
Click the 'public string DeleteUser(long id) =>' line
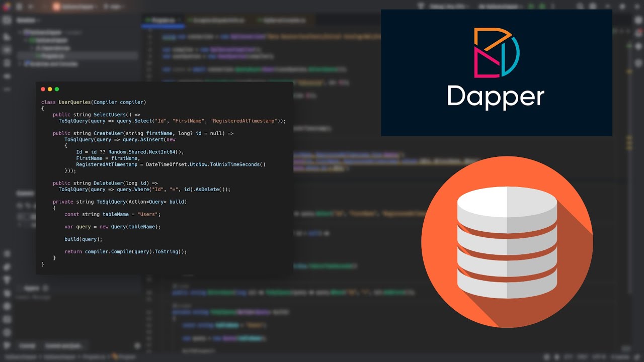[x=105, y=183]
